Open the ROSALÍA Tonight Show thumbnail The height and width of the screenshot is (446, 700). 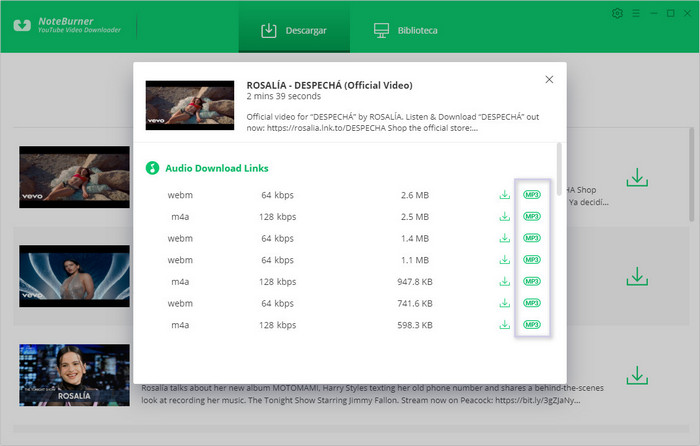coord(75,375)
